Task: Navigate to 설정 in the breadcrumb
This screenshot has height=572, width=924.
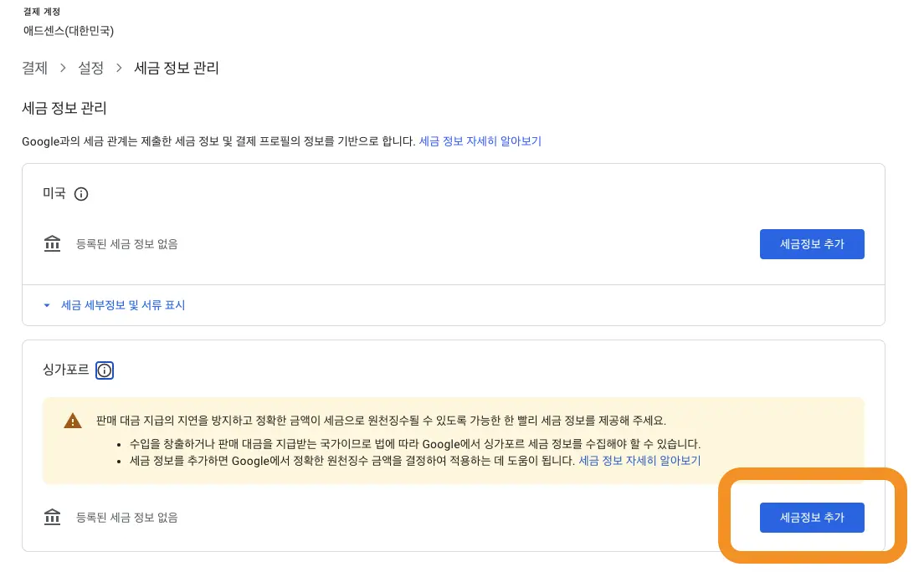Action: point(91,68)
